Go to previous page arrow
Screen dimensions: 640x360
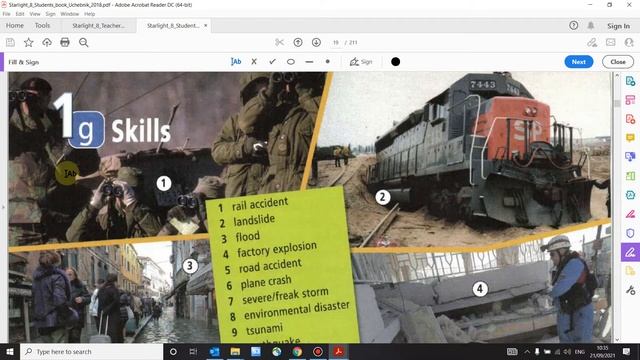coord(298,42)
